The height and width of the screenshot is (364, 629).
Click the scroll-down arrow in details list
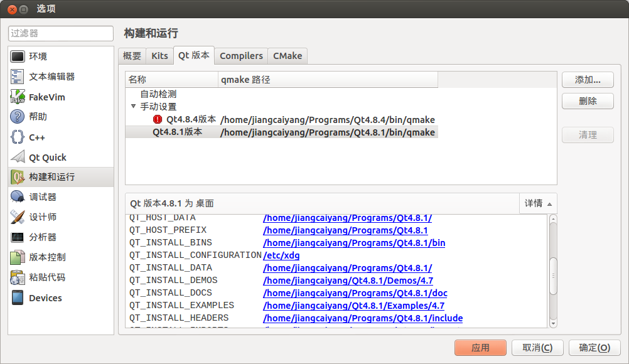tap(553, 323)
